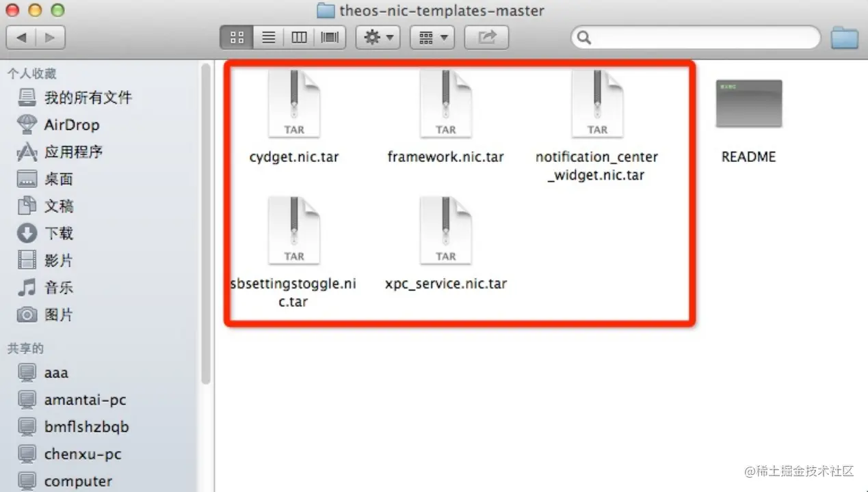Click the 个人收藏 sidebar section header

coord(32,74)
